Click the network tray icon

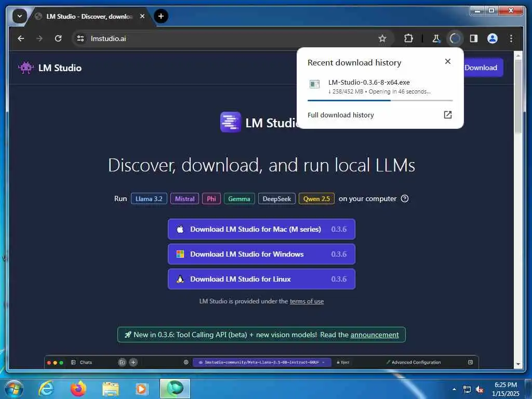pyautogui.click(x=467, y=390)
